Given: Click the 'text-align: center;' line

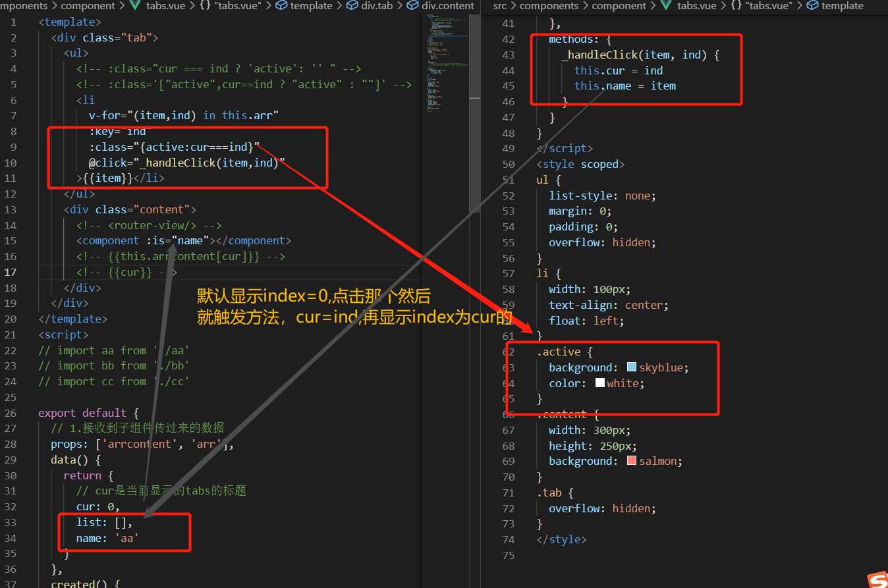Looking at the screenshot, I should 609,305.
